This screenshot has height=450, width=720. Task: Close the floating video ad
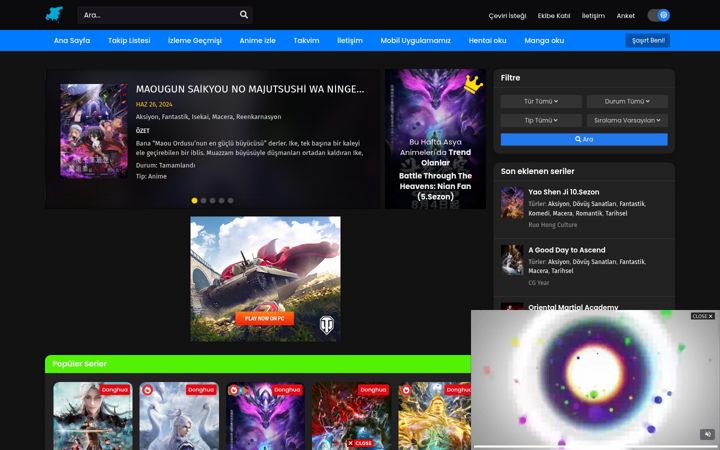(x=703, y=316)
